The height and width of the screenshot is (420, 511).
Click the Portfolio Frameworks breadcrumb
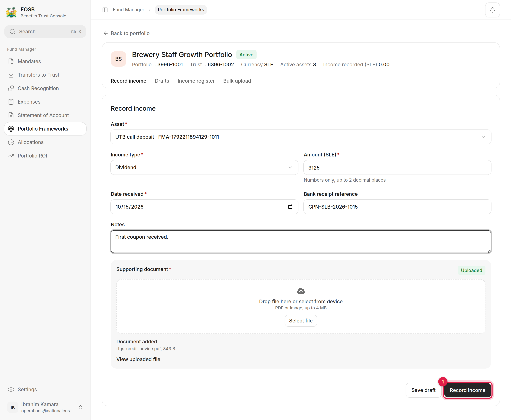coord(181,10)
